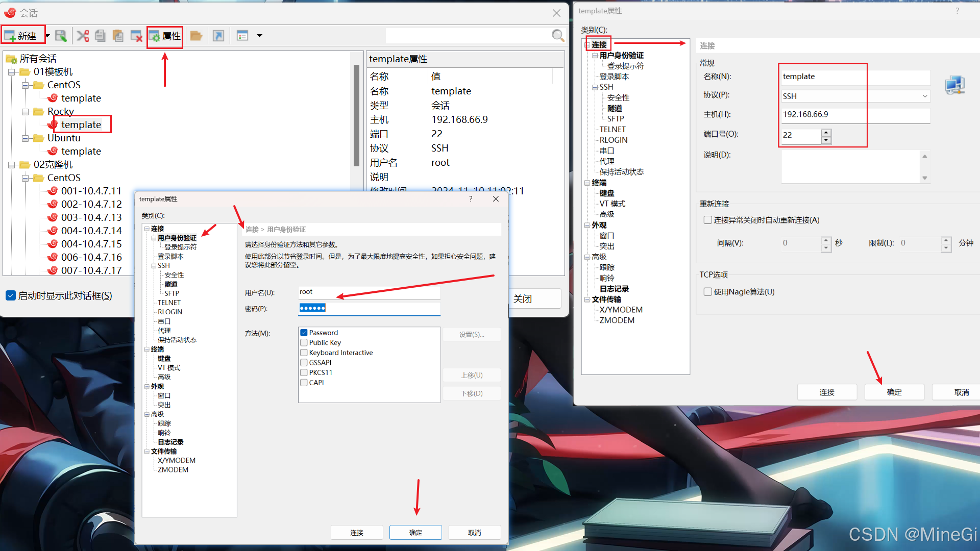
Task: Click the new folder icon
Action: tap(196, 36)
